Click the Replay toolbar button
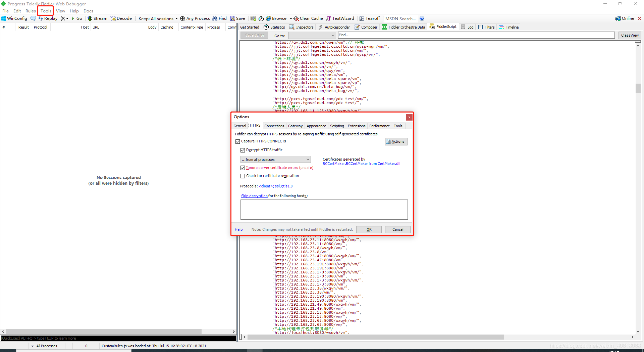Screen dimensions: 644x352 tap(48, 18)
